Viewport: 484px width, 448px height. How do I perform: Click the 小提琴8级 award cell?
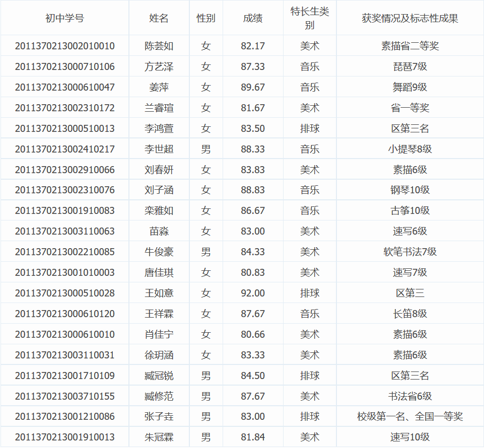[409, 150]
